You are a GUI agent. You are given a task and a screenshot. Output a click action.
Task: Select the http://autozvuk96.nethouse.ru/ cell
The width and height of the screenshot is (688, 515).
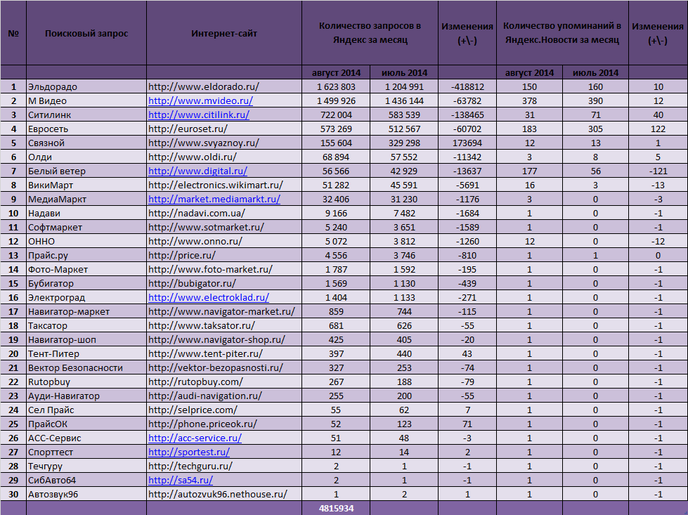coord(224,494)
